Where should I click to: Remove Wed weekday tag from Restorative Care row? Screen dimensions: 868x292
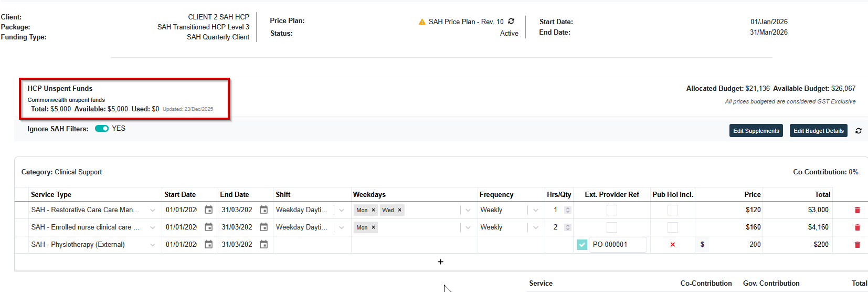tap(399, 210)
